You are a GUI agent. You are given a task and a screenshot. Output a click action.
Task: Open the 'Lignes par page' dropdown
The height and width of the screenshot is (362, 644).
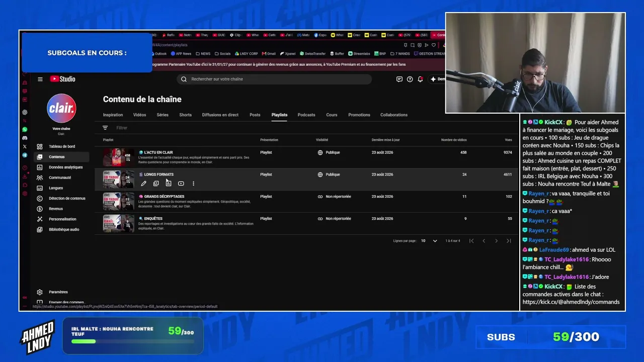click(x=429, y=241)
